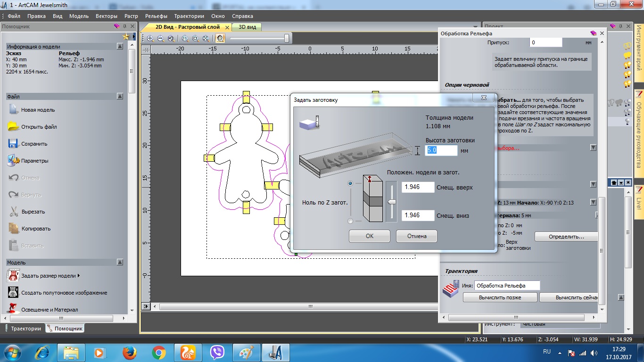This screenshot has width=644, height=362.
Task: Open Paint from the taskbar
Action: tap(246, 352)
